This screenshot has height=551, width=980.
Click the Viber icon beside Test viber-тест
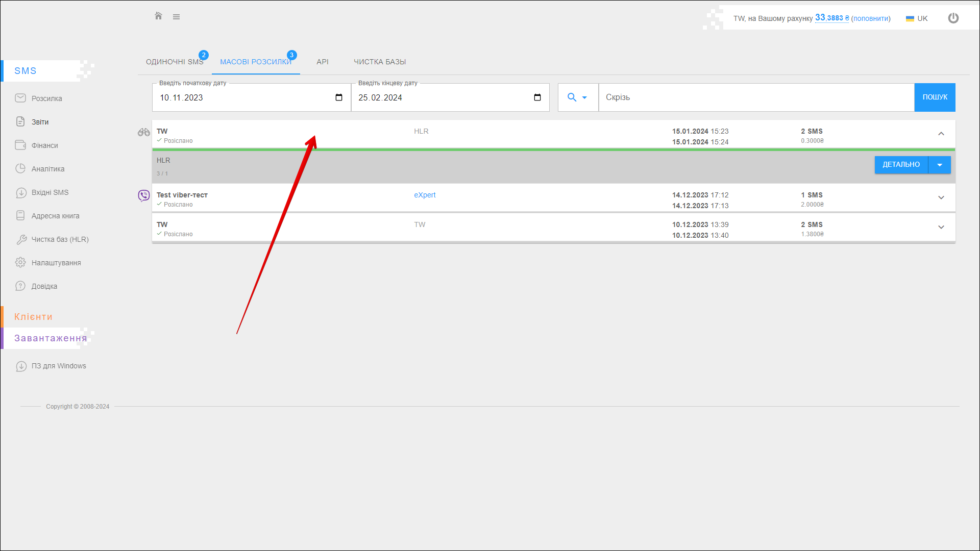coord(144,195)
